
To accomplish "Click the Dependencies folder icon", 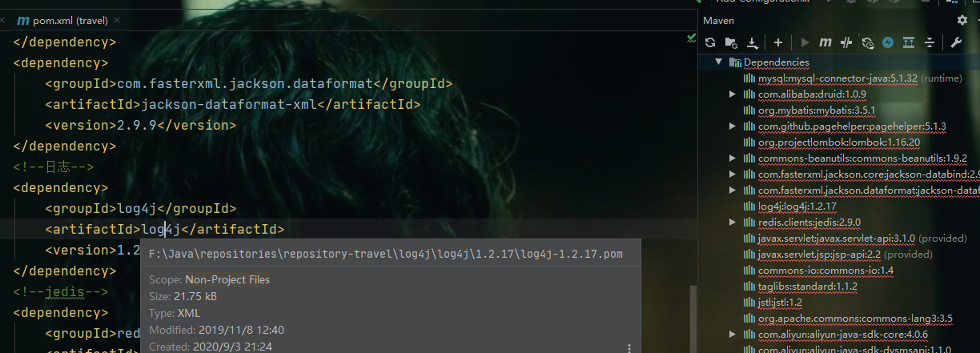I will (x=736, y=62).
